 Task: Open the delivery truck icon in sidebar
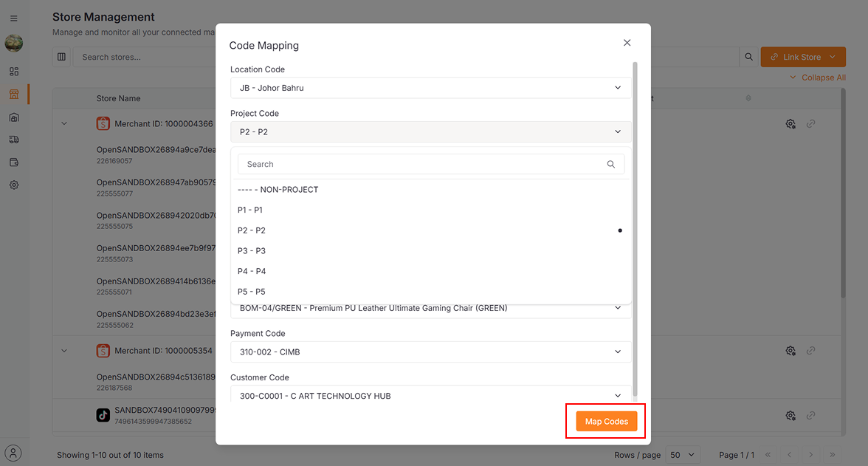(x=13, y=140)
